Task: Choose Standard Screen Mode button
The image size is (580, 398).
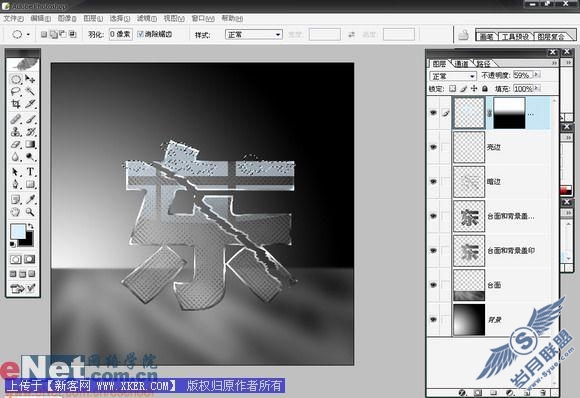Action: (13, 274)
